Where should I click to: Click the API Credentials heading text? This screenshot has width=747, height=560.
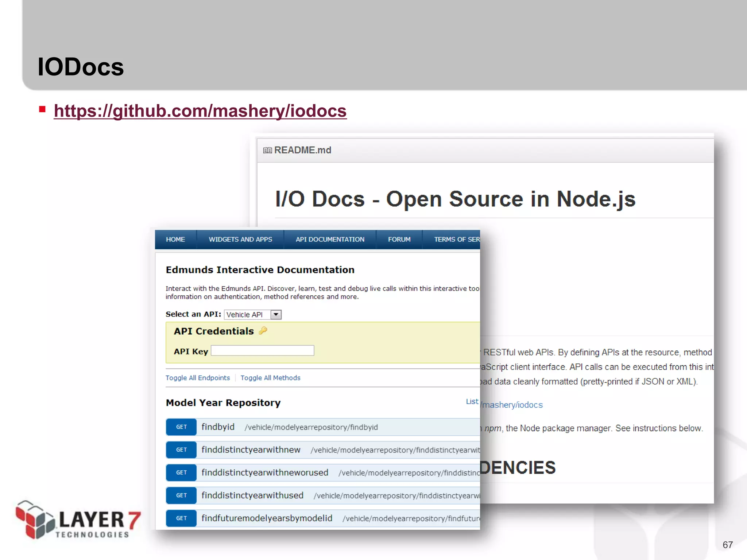[x=214, y=331]
